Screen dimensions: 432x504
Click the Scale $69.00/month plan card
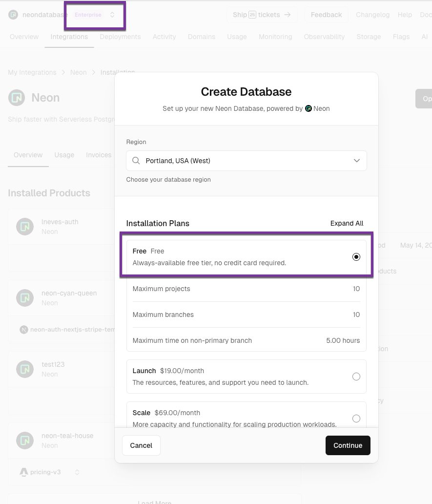(x=247, y=415)
